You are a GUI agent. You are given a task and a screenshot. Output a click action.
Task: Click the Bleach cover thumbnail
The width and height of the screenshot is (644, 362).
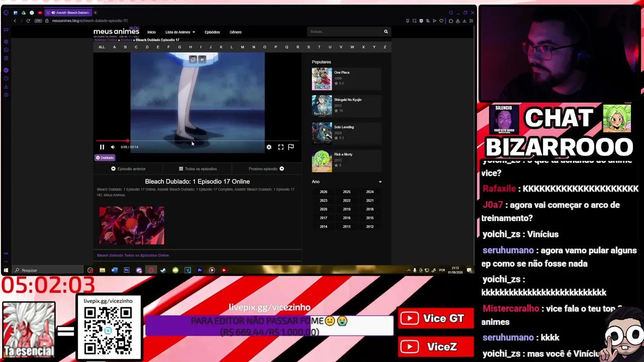pyautogui.click(x=132, y=225)
